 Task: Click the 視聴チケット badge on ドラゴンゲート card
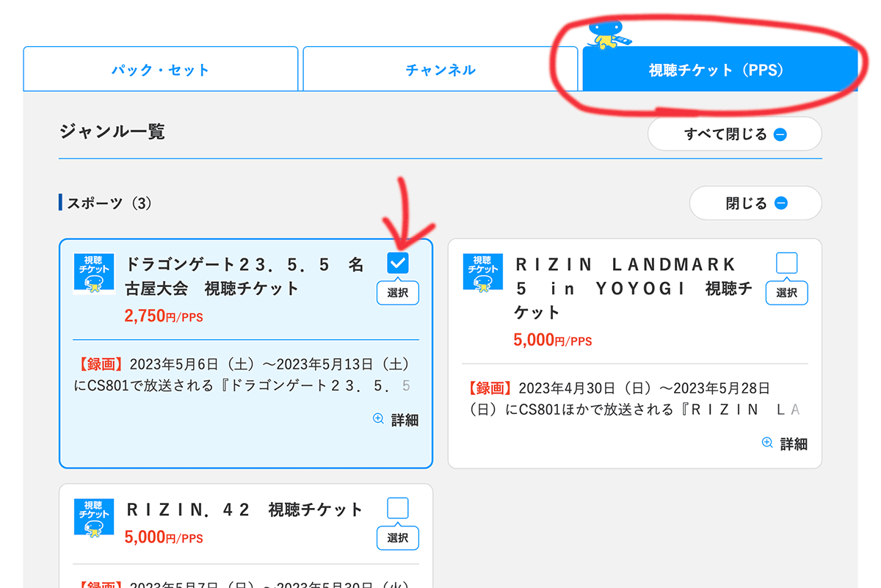94,272
